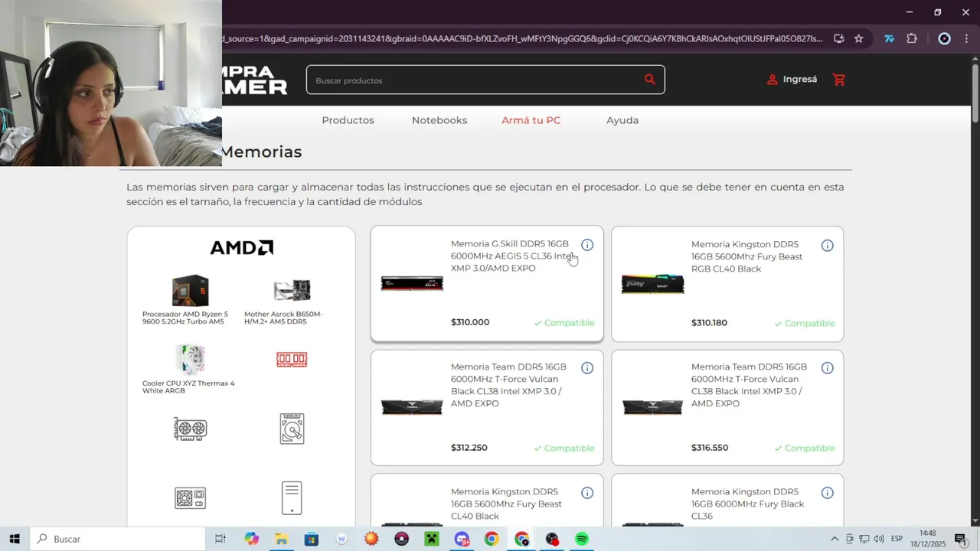Viewport: 980px width, 551px height.
Task: Click the Kingston Fury RGB memory image
Action: [x=652, y=284]
